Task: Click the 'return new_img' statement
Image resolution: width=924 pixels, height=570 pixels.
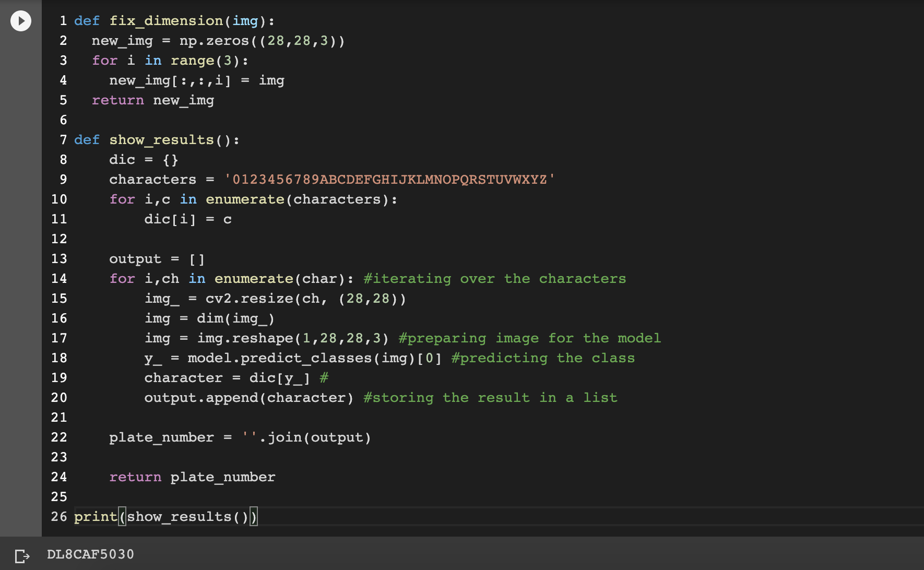Action: pos(153,100)
